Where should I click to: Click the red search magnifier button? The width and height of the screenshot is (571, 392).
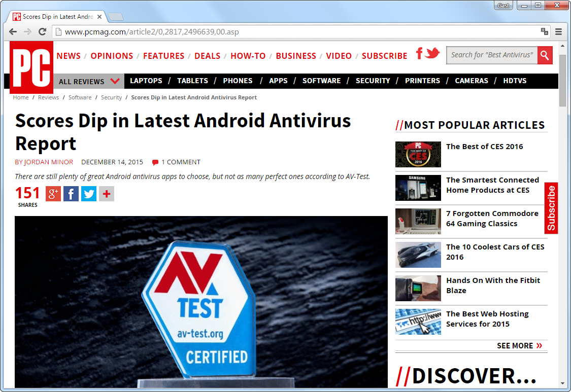tap(545, 55)
